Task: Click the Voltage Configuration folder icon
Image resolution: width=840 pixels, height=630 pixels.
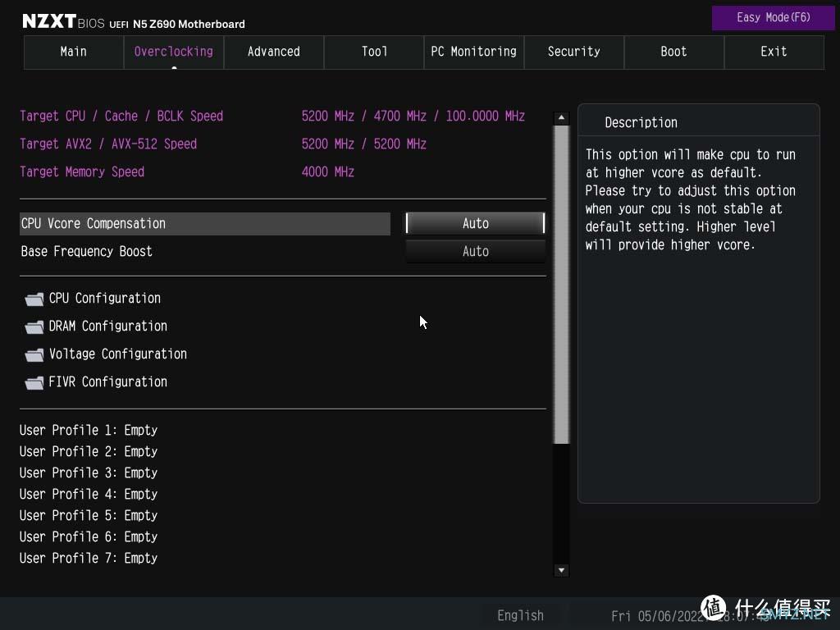Action: click(x=34, y=355)
